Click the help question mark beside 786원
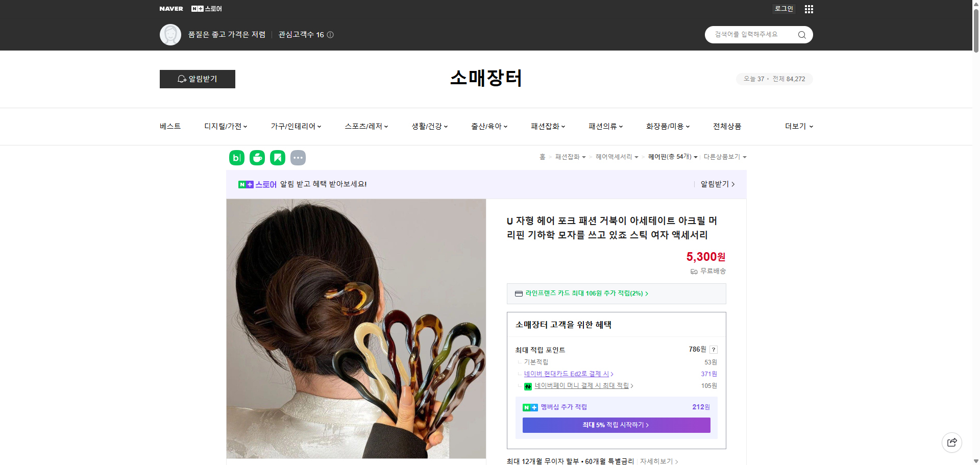The height and width of the screenshot is (465, 980). [713, 350]
